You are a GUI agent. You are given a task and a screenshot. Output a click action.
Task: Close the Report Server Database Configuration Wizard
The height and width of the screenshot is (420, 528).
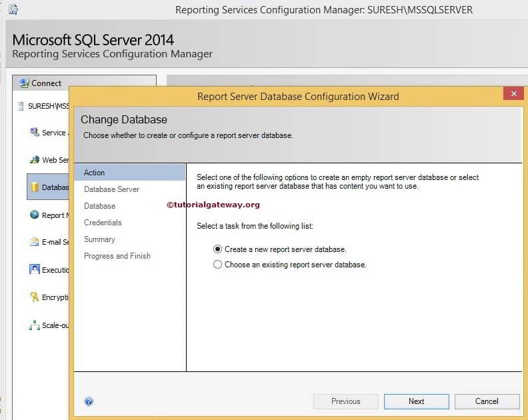pos(513,93)
